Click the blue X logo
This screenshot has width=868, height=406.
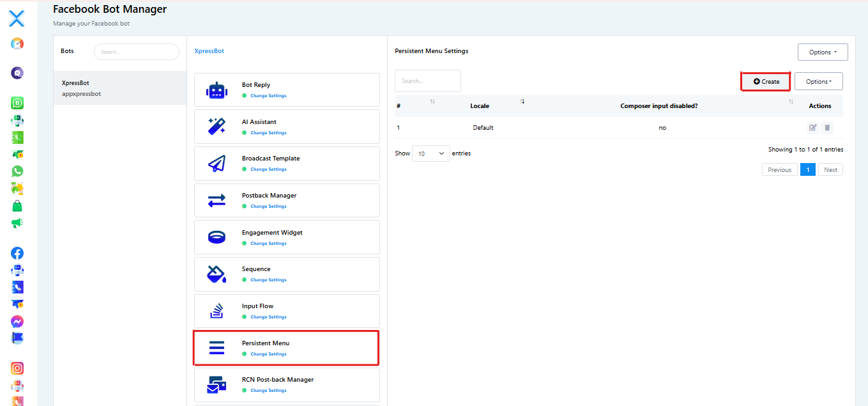17,19
